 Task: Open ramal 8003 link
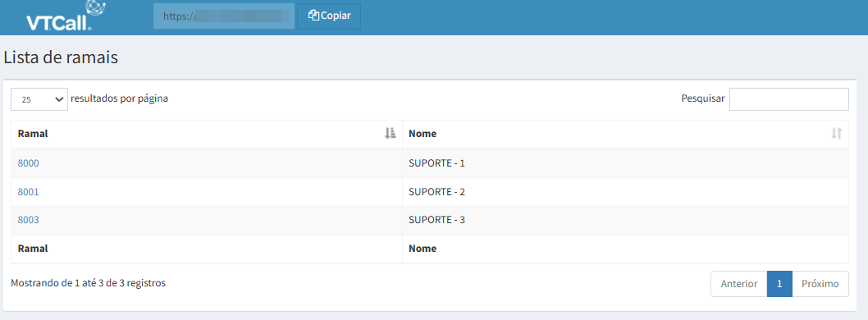click(x=28, y=220)
